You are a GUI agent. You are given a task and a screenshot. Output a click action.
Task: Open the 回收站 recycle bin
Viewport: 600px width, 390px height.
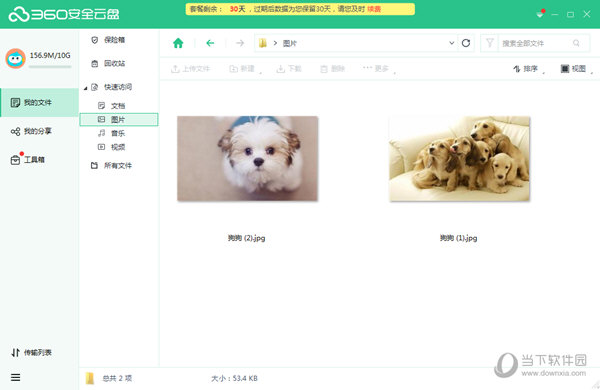coord(109,64)
